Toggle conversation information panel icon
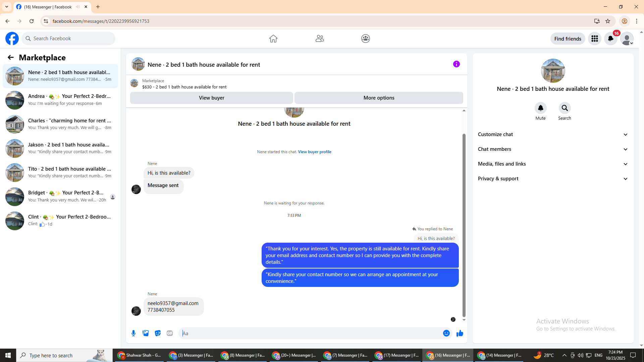644x362 pixels. [456, 64]
